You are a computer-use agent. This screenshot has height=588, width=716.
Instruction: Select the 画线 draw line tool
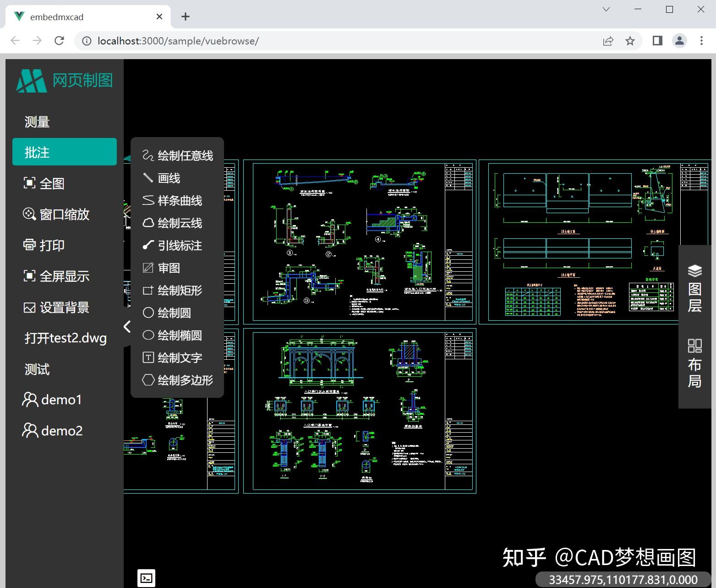tap(168, 178)
